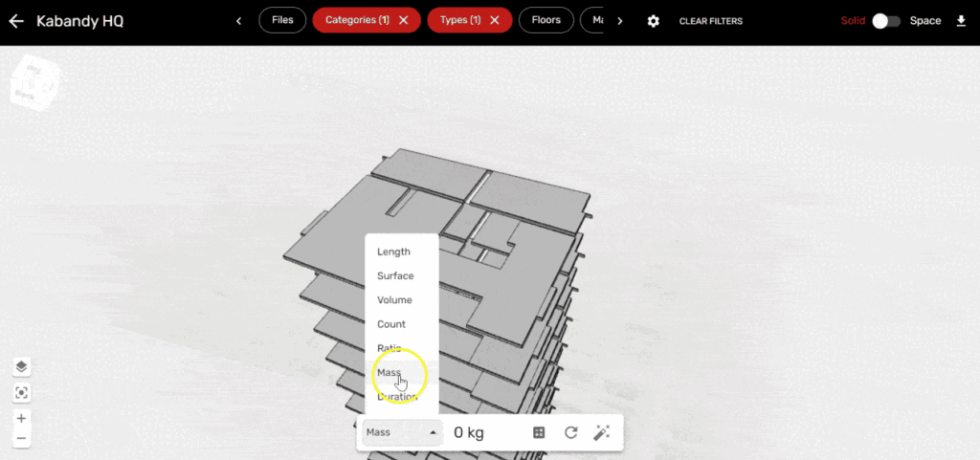Zoom out with the minus icon
This screenshot has height=460, width=980.
click(22, 439)
